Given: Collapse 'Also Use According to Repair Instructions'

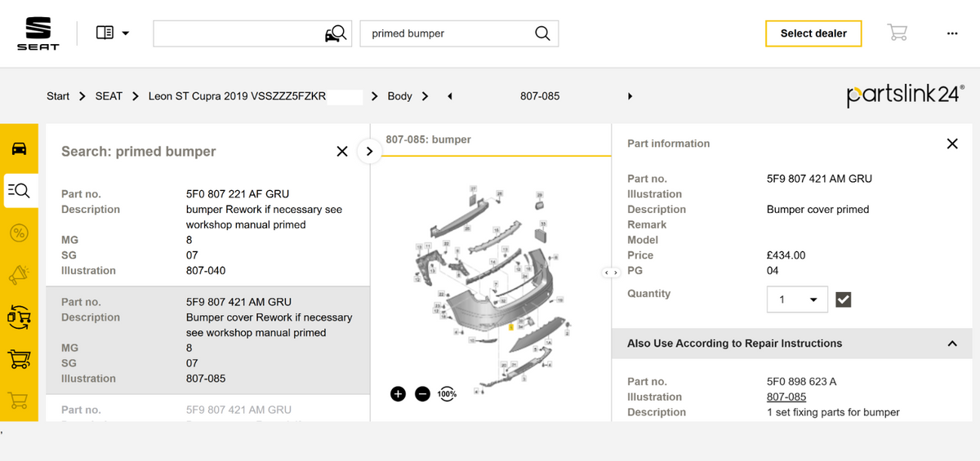Looking at the screenshot, I should pyautogui.click(x=952, y=344).
